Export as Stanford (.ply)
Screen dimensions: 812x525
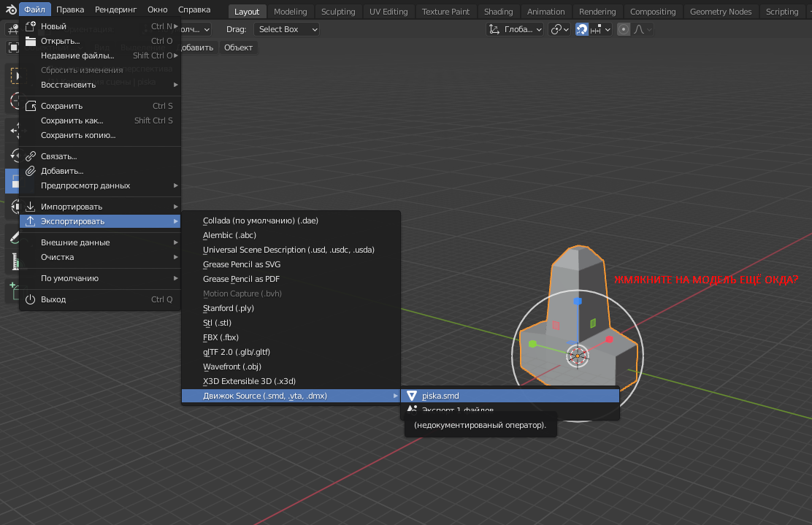coord(291,308)
